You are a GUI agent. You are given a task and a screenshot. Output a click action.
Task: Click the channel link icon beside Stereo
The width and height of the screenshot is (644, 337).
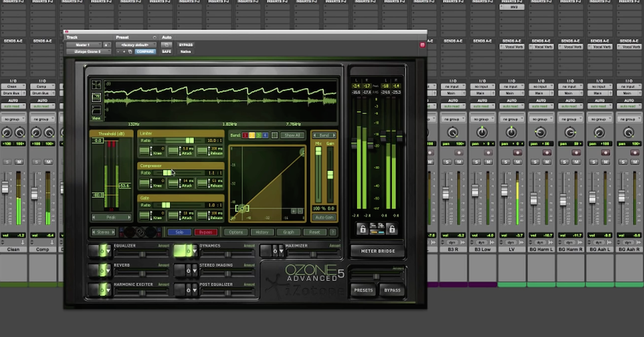(140, 232)
